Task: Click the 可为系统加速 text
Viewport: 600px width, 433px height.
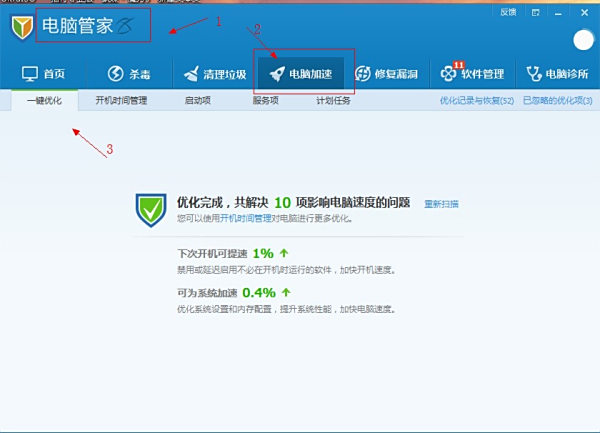Action: 207,293
